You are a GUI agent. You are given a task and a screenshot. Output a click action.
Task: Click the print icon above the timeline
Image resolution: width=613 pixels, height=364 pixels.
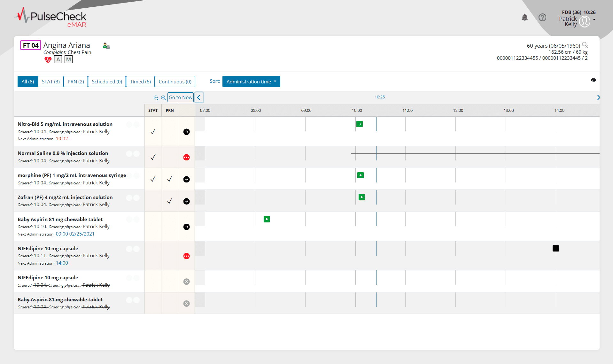point(594,80)
